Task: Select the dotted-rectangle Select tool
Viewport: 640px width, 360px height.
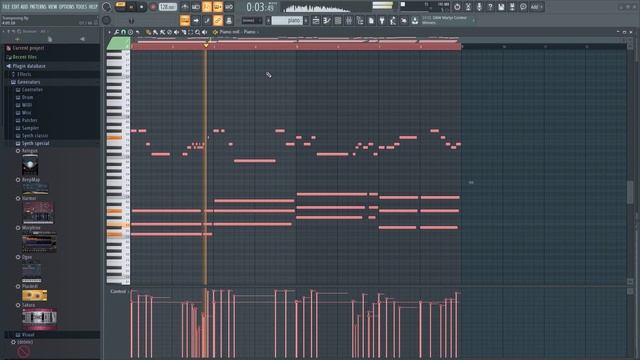Action: [x=191, y=32]
